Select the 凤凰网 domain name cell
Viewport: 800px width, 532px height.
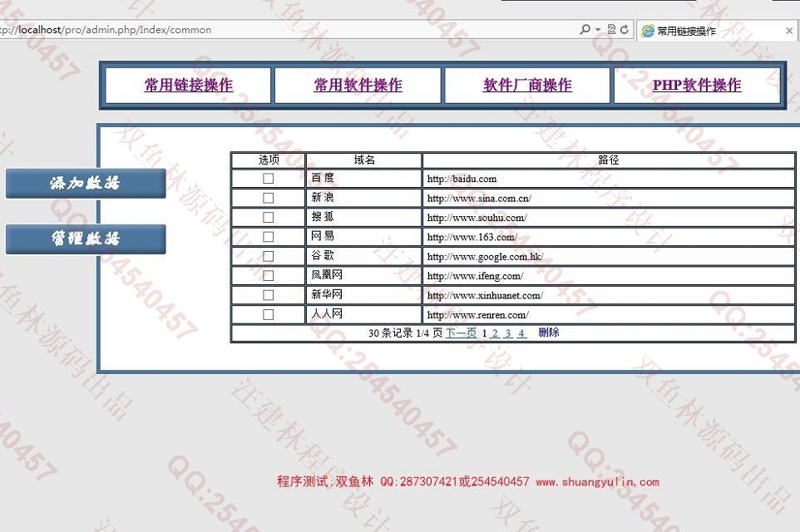click(x=363, y=275)
